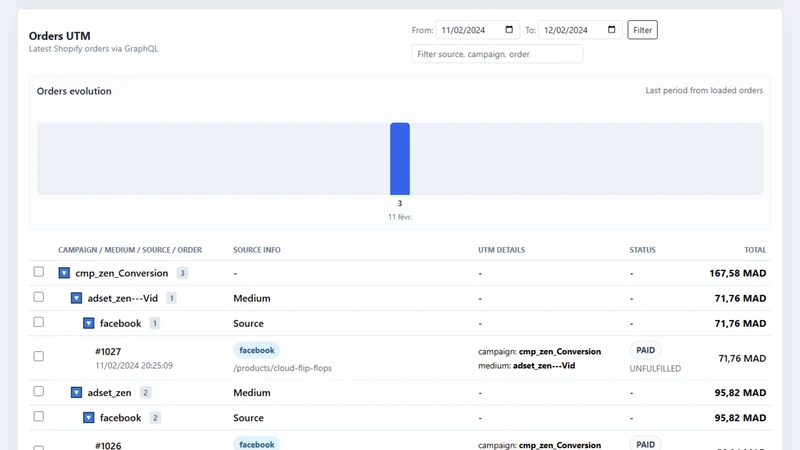Click the count badge 3 beside cmp_zen_Conversion

[182, 273]
